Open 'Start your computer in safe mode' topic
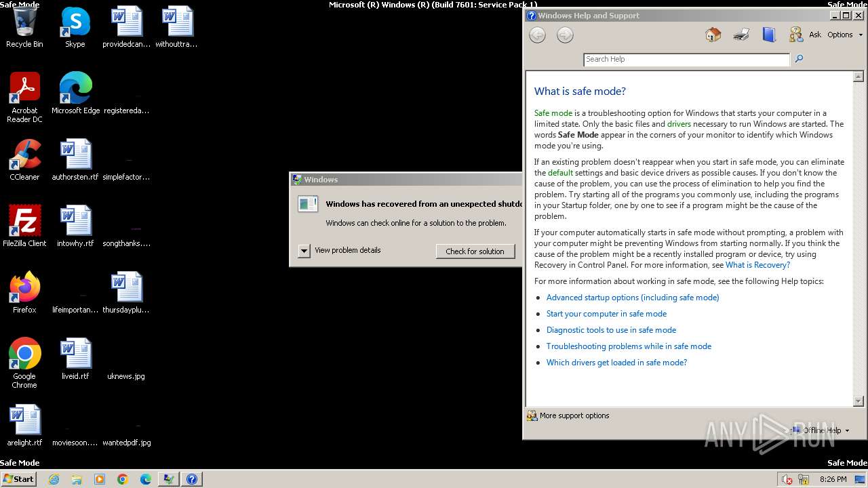The height and width of the screenshot is (488, 868). 606,314
